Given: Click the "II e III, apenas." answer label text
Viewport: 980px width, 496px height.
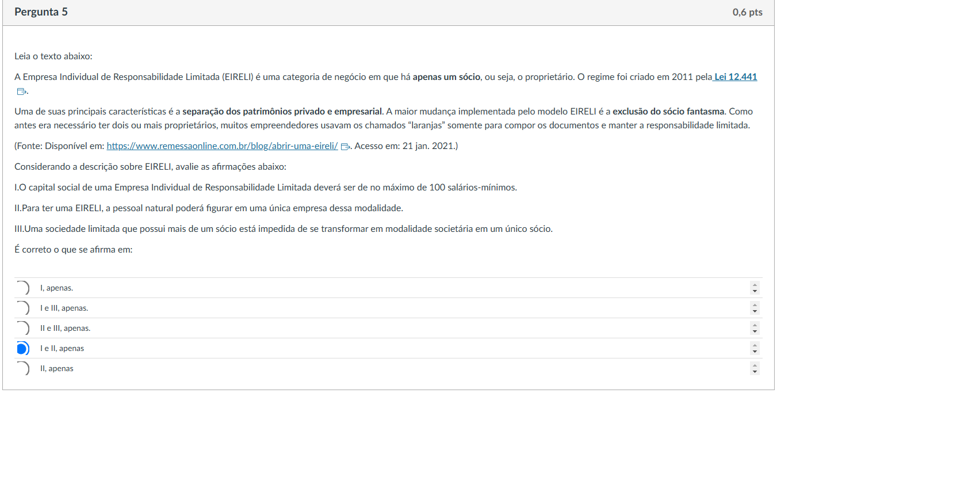Looking at the screenshot, I should click(x=65, y=328).
